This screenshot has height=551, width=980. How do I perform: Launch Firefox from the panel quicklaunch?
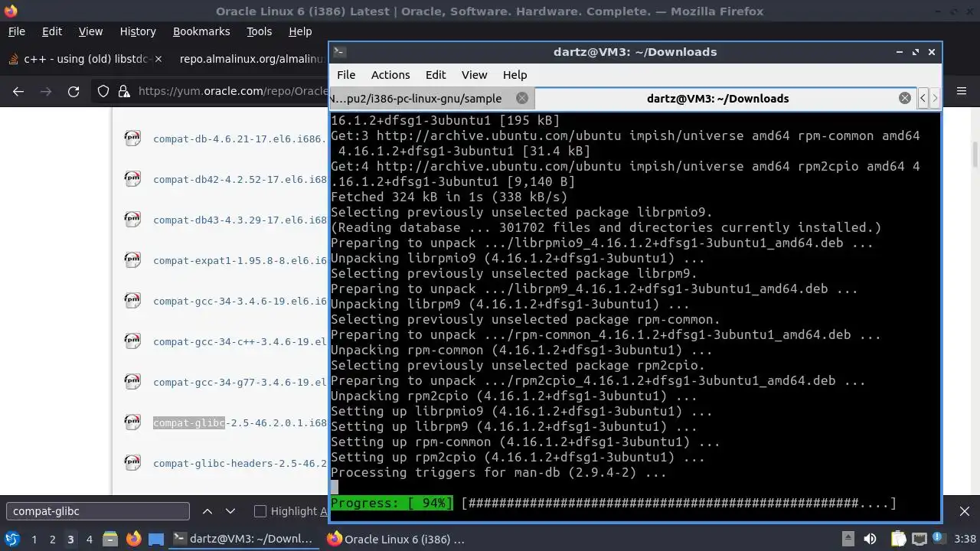click(133, 539)
